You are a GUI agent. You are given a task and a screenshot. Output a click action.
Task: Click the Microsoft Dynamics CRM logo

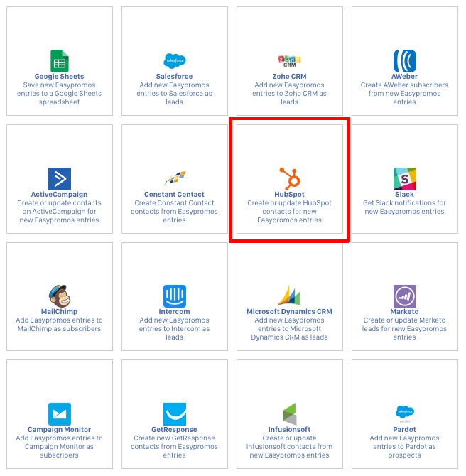(290, 295)
